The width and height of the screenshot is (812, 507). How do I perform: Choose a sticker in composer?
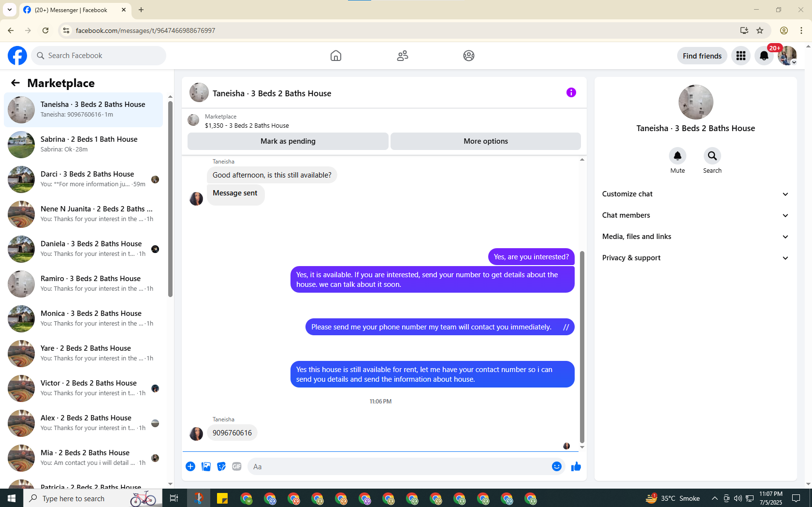coord(221,466)
